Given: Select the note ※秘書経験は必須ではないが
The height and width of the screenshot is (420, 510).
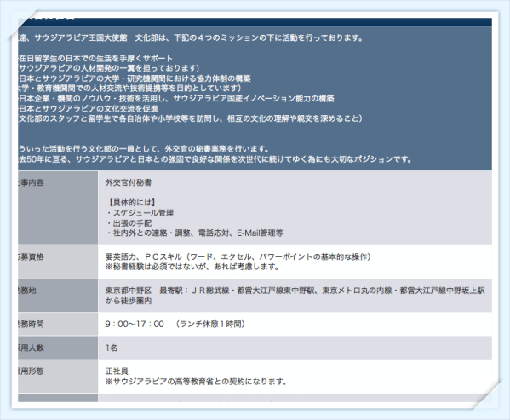Looking at the screenshot, I should coord(192,267).
